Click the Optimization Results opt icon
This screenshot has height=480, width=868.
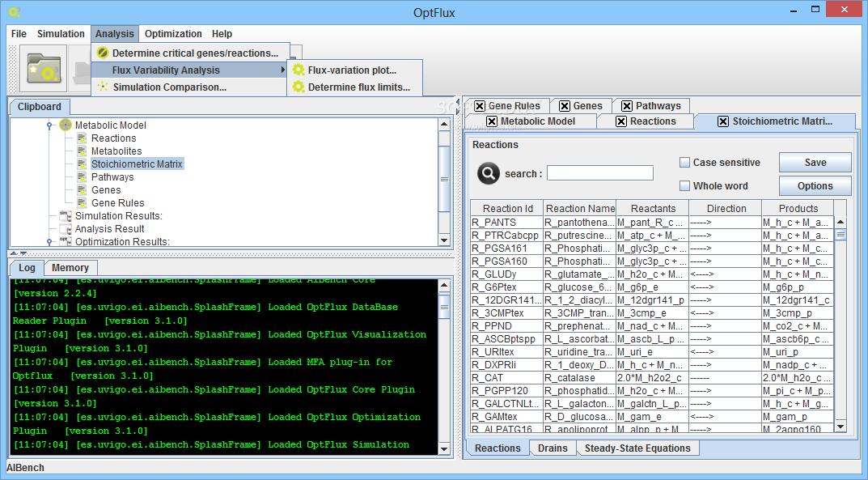(x=66, y=241)
